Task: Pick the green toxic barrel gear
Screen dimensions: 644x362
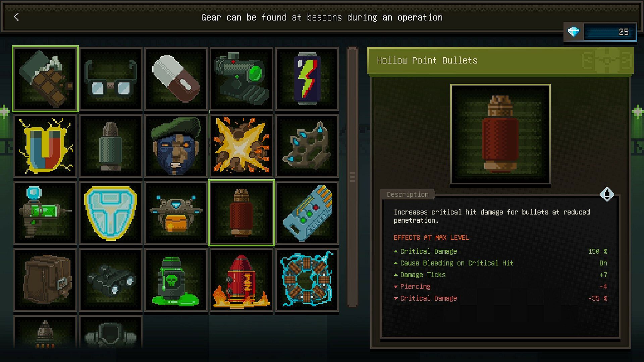Action: click(176, 280)
